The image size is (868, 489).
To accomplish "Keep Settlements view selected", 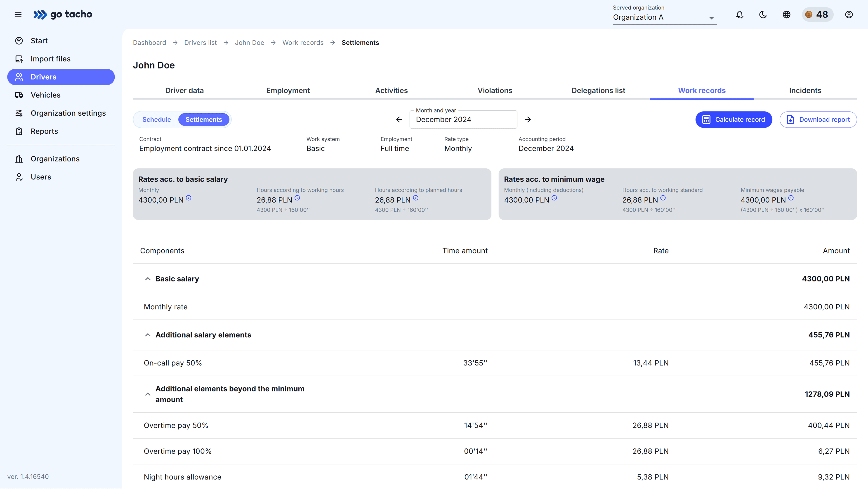I will tap(204, 119).
